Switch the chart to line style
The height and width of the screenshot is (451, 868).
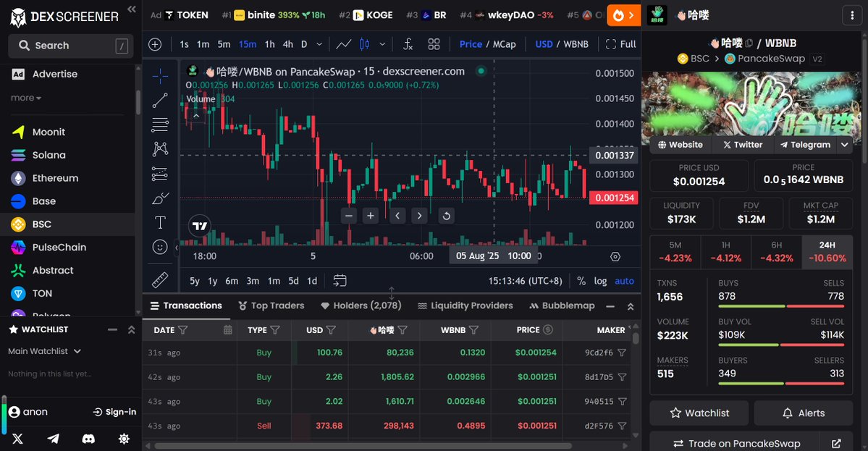click(344, 44)
